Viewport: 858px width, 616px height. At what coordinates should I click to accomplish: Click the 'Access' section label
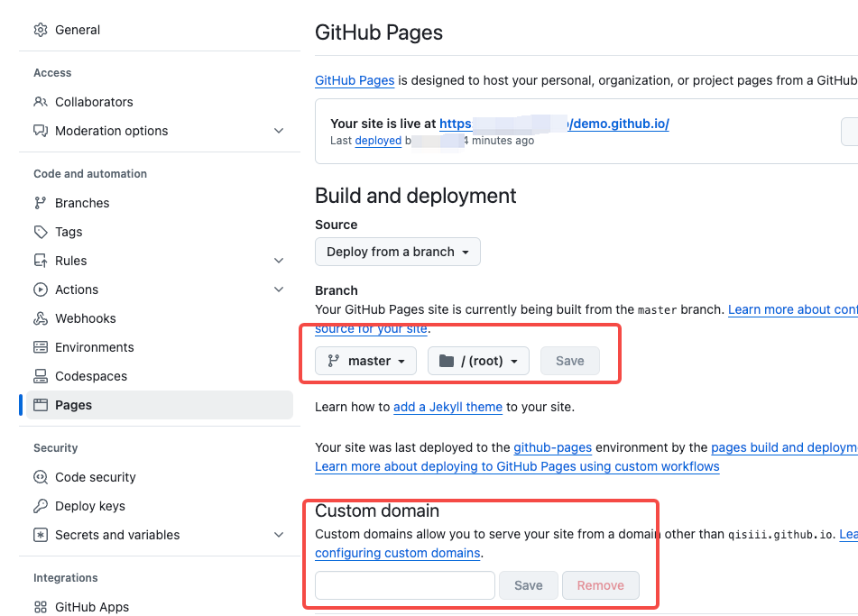(x=52, y=73)
